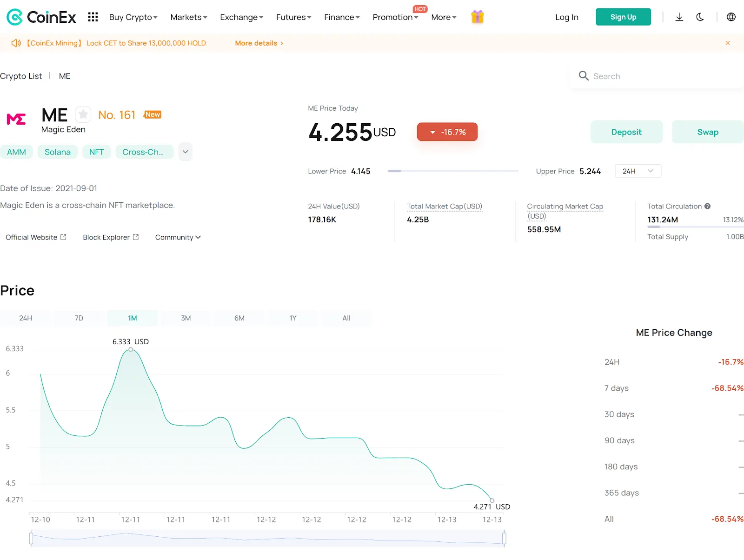Open Official Website link
Screen dimensions: 744x560
36,237
